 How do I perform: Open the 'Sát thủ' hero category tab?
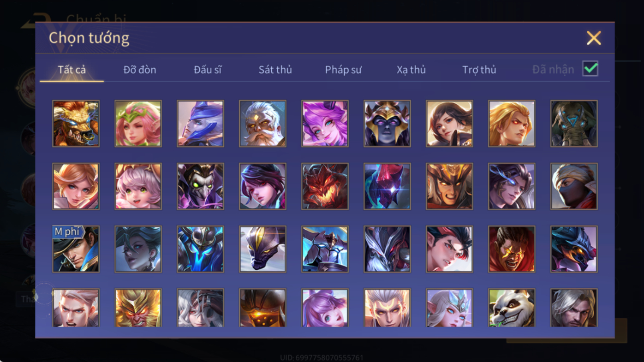[275, 70]
